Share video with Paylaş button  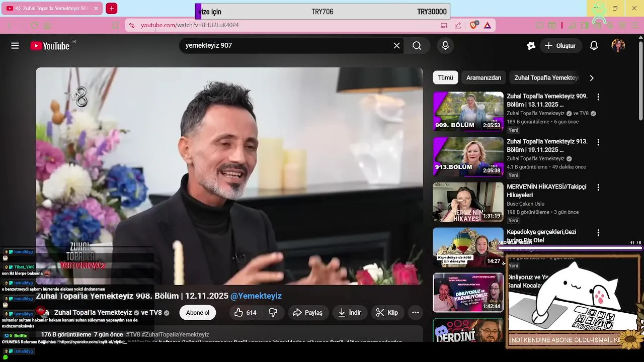tap(308, 313)
